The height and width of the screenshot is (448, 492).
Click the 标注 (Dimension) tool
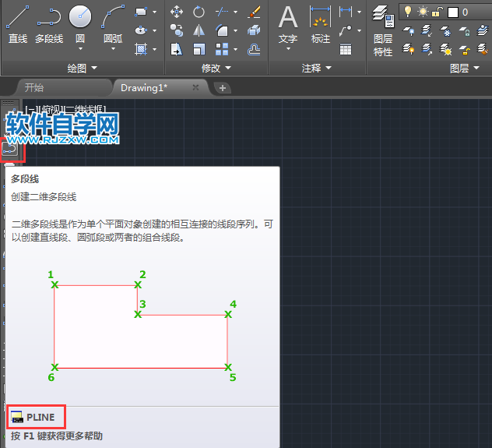pos(320,23)
